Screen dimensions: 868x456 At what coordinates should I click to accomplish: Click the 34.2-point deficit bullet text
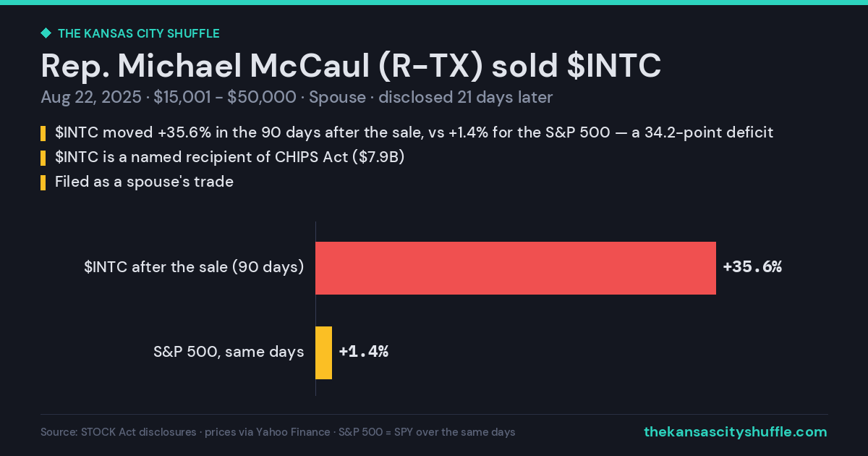(414, 132)
